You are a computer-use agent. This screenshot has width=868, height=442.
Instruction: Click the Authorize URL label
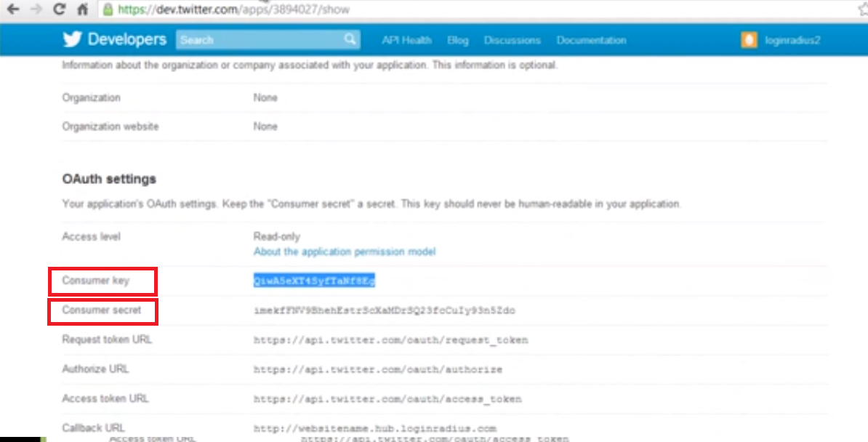pyautogui.click(x=95, y=369)
